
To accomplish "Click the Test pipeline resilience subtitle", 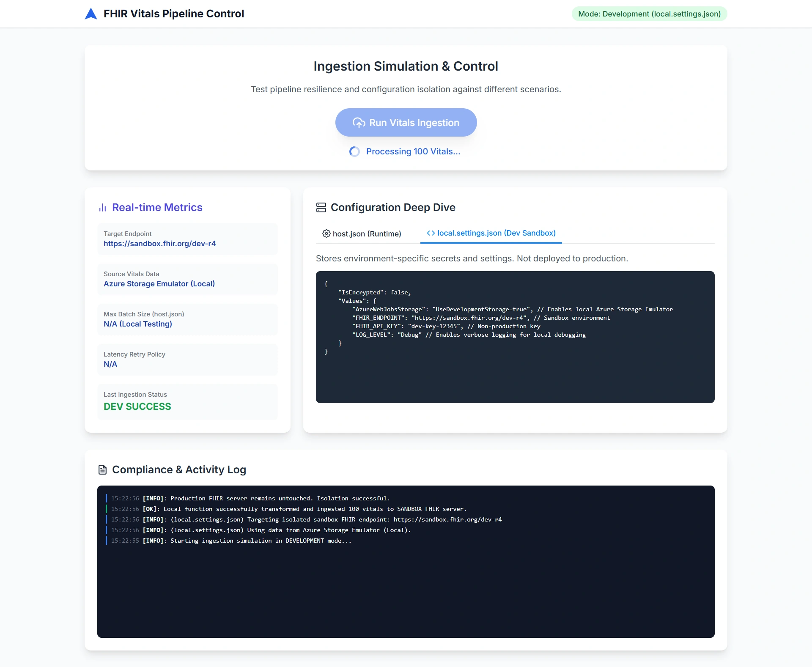I will 406,89.
